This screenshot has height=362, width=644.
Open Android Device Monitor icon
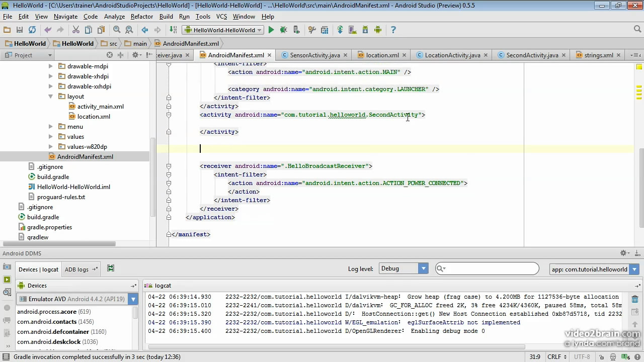(x=378, y=30)
